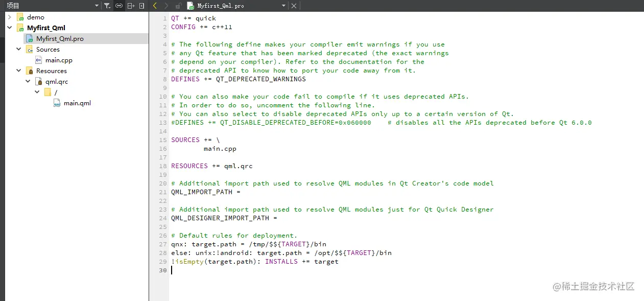
Task: Open the Myfirst_Qml.pro document dropdown
Action: click(x=284, y=6)
